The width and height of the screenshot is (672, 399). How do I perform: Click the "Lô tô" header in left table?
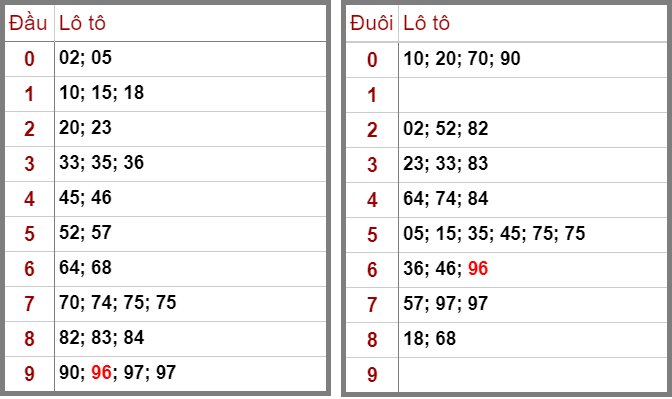[82, 23]
